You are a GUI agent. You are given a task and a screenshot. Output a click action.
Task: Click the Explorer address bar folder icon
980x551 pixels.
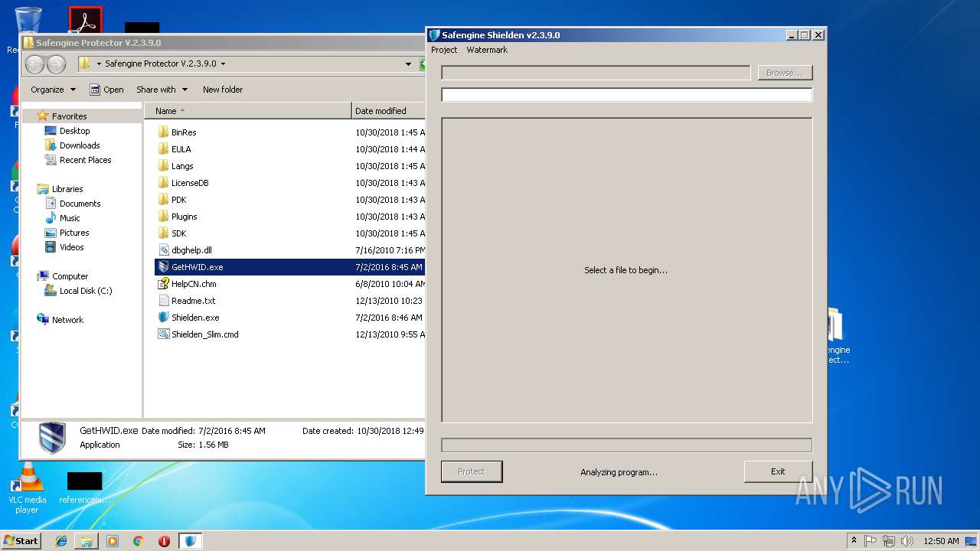point(86,64)
